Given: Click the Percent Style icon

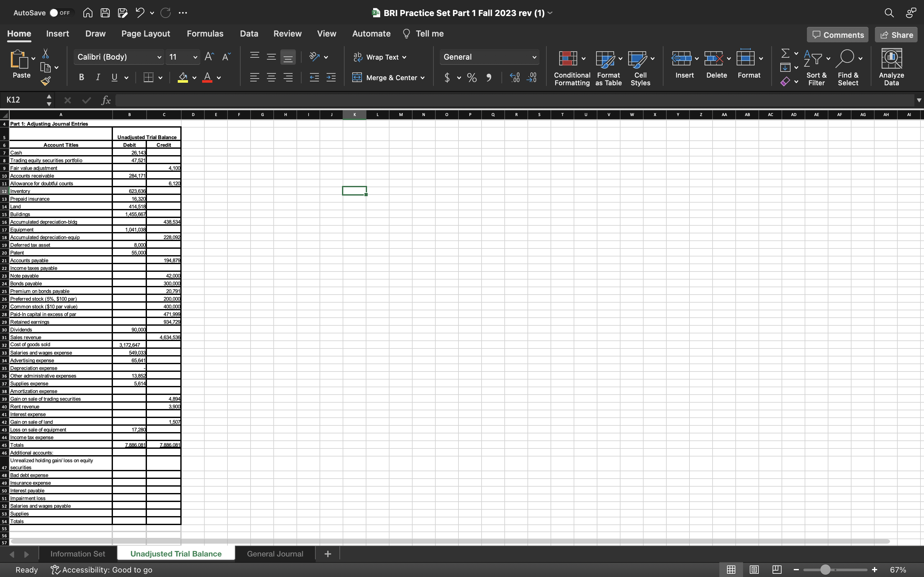Looking at the screenshot, I should [472, 78].
